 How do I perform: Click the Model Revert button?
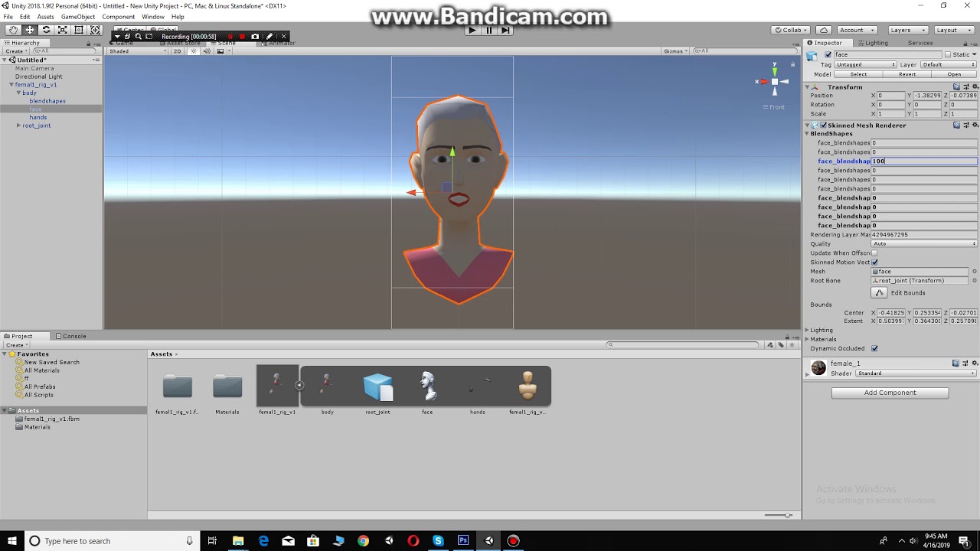pos(907,75)
